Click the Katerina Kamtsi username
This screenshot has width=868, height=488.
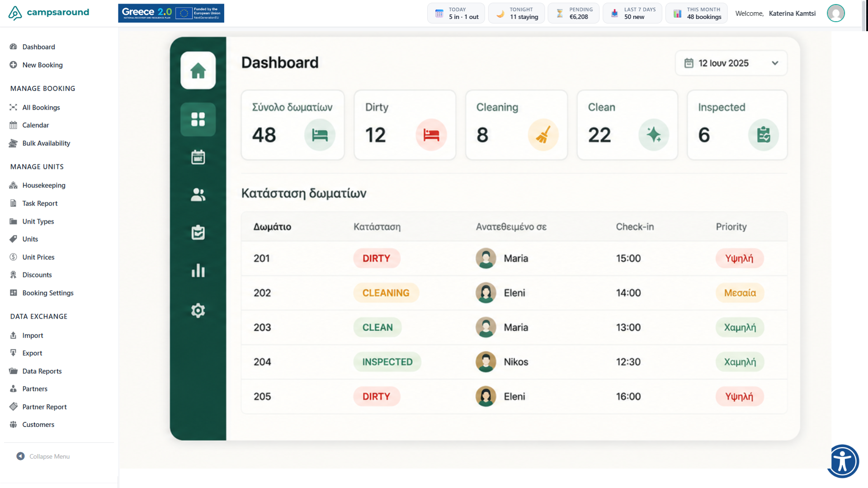pyautogui.click(x=792, y=14)
